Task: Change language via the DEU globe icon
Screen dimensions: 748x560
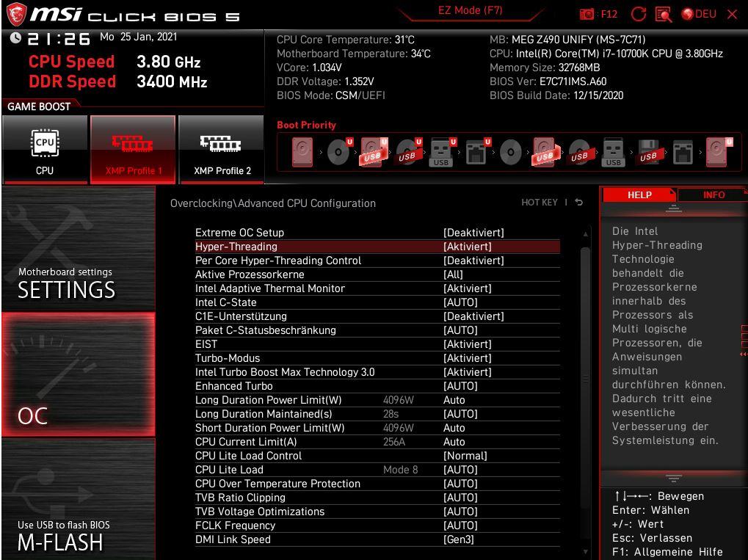Action: coord(699,14)
